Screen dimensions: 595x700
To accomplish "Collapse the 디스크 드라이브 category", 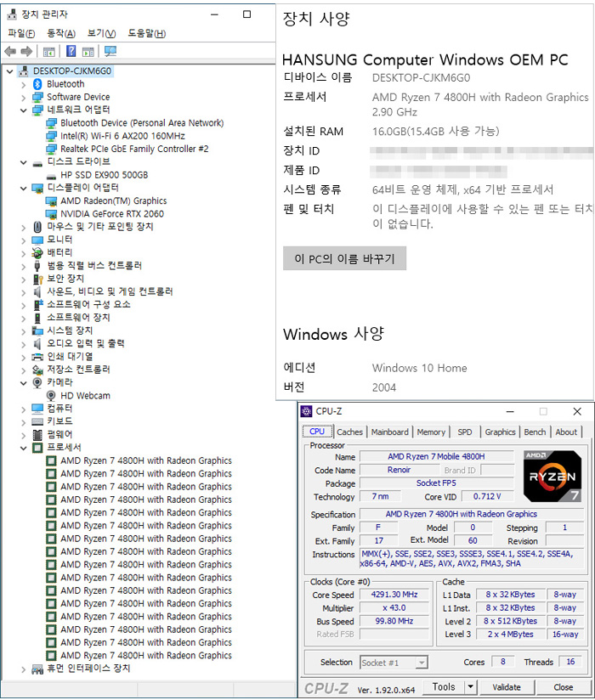I will (x=24, y=162).
